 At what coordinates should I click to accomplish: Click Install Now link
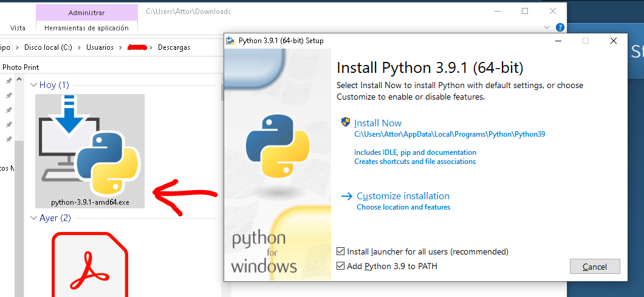(x=378, y=123)
